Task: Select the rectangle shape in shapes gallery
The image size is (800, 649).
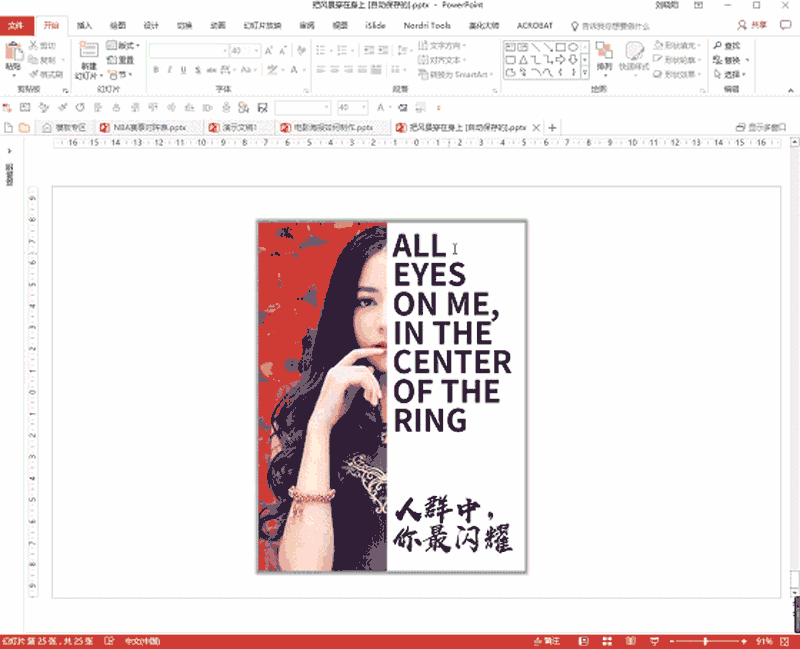Action: [560, 47]
